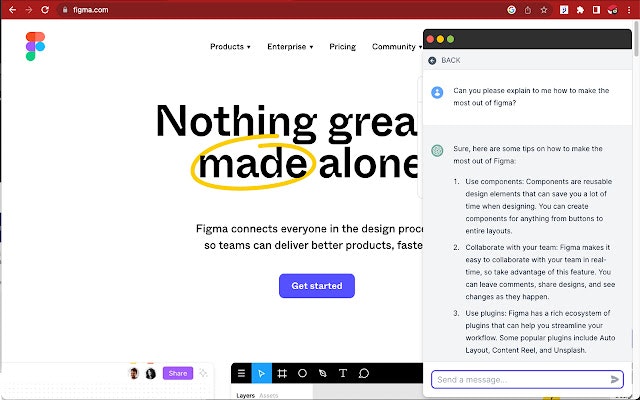This screenshot has width=640, height=400.
Task: Click the female collaborator avatar near Share
Action: point(151,373)
